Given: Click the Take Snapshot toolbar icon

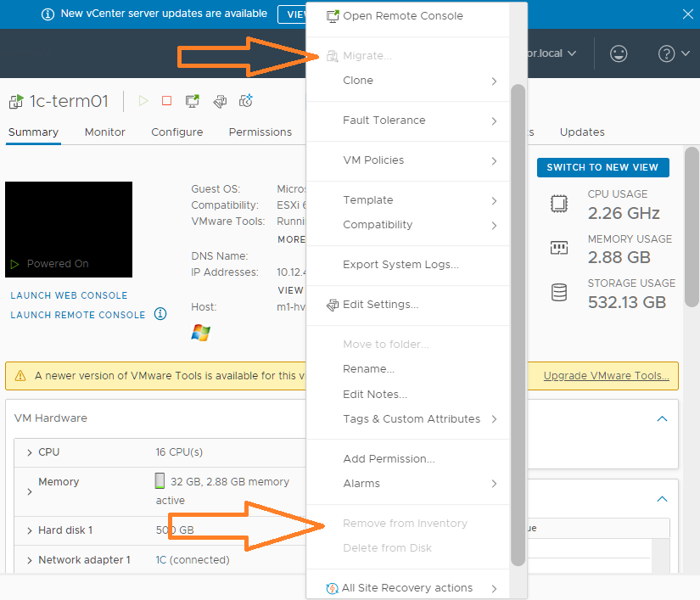Looking at the screenshot, I should [x=246, y=101].
